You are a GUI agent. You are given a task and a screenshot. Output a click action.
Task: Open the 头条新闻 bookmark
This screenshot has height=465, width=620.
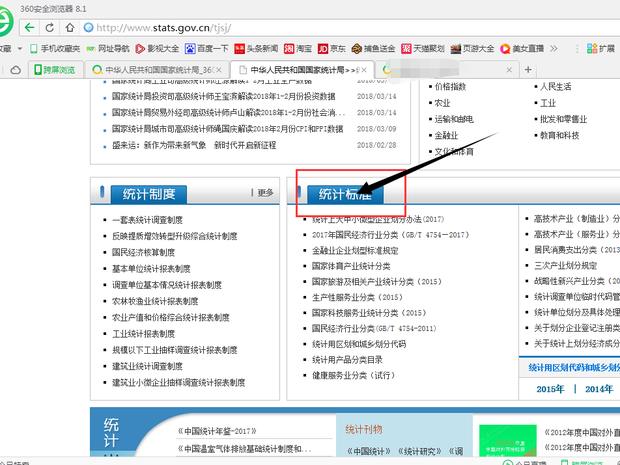pos(256,49)
